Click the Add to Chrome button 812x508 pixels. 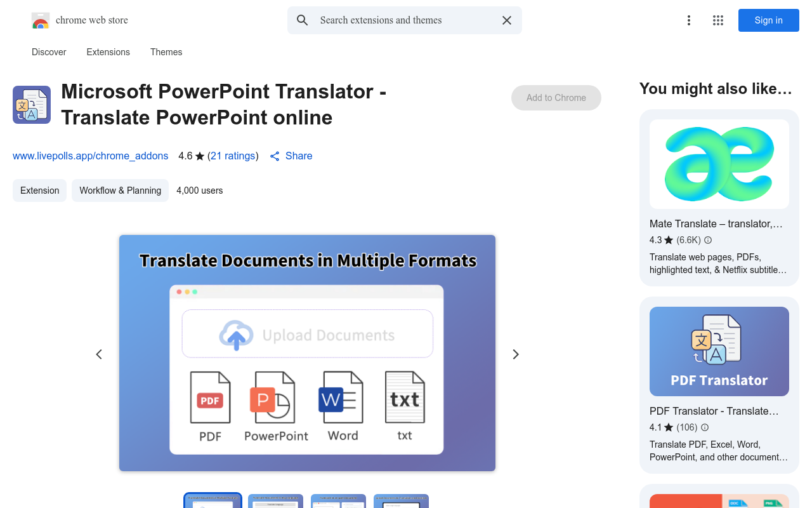click(x=556, y=98)
